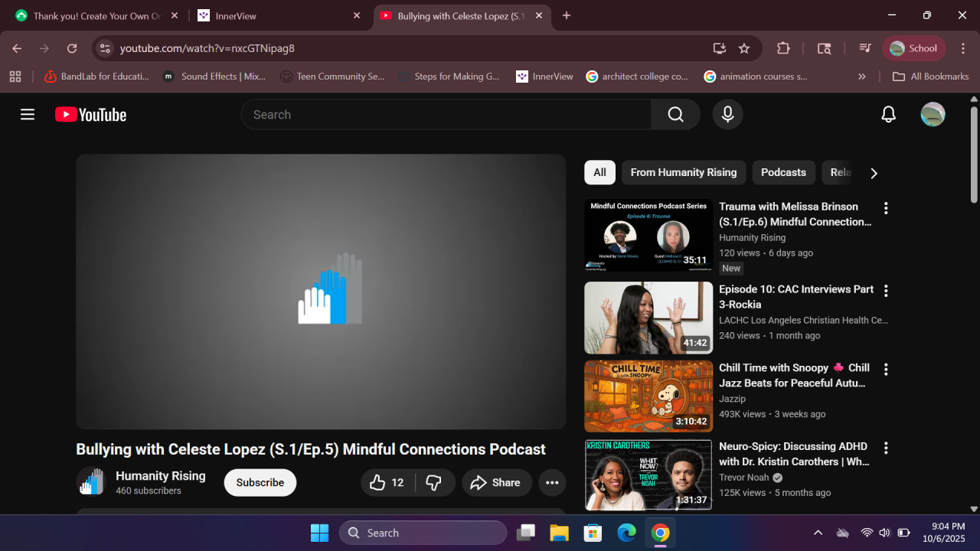Subscribe to Humanity Rising channel

pyautogui.click(x=260, y=483)
